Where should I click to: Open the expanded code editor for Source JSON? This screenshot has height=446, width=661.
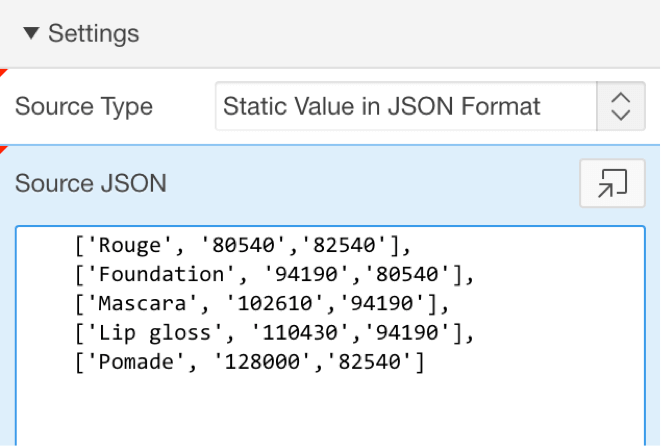(x=613, y=183)
